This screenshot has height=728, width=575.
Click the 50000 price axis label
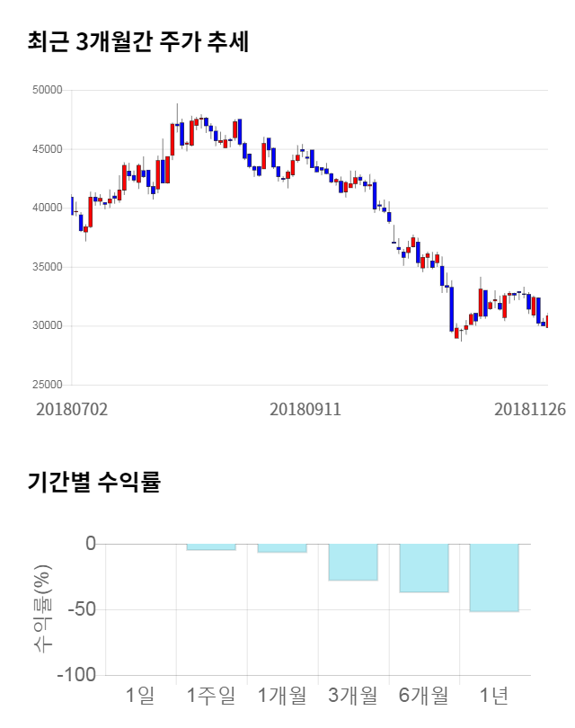coord(46,90)
